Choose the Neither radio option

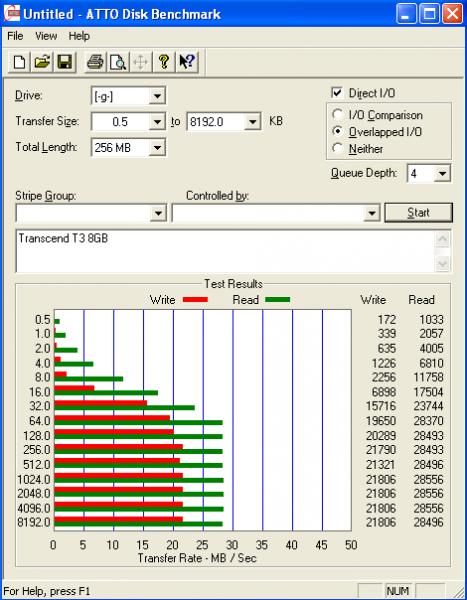[x=338, y=148]
